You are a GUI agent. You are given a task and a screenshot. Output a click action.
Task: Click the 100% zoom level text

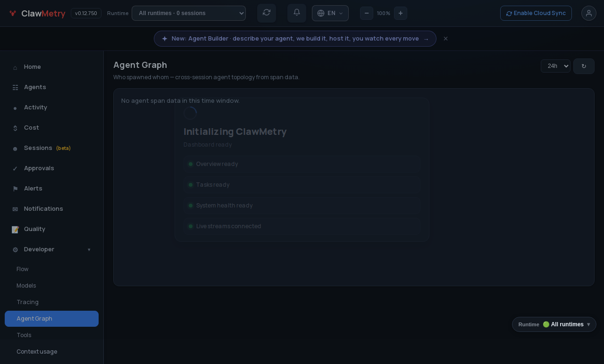(x=384, y=13)
